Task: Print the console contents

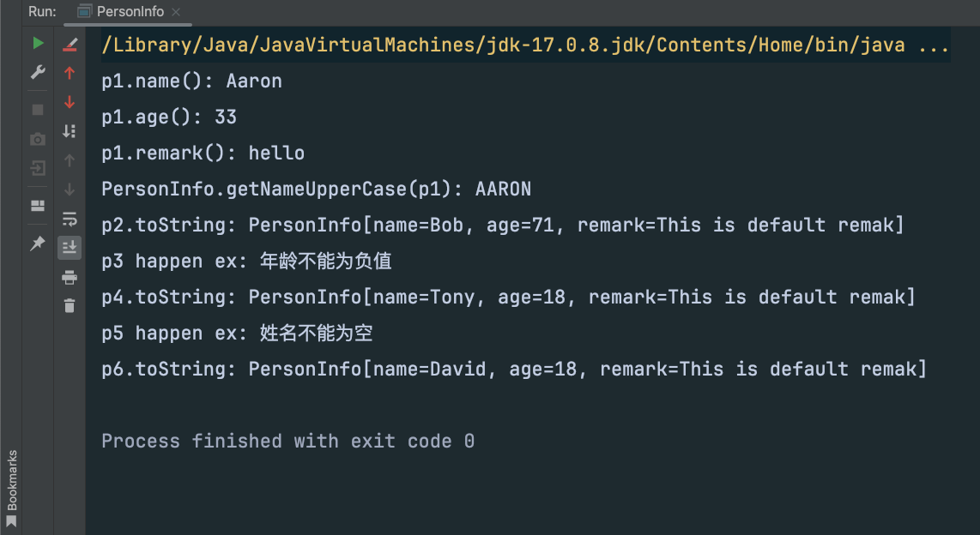Action: pyautogui.click(x=69, y=277)
